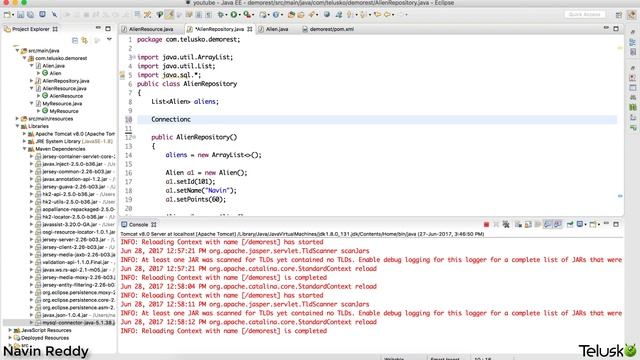Click the Pin Console icon

point(570,224)
